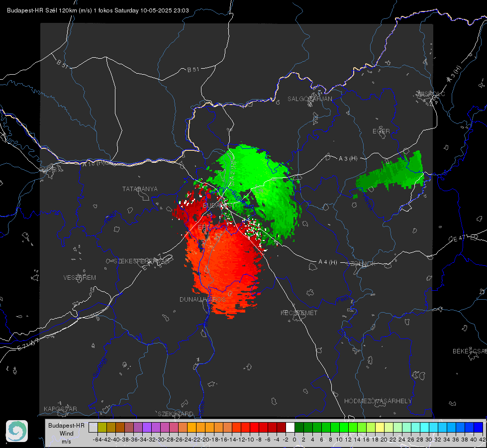The height and width of the screenshot is (448, 487).
Task: Click the Budapest-HR Wind m/s legend label
Action: [x=67, y=434]
